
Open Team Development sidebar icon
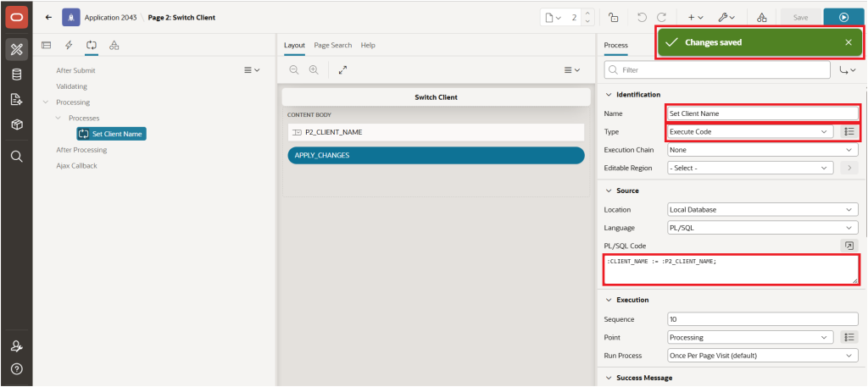click(17, 100)
